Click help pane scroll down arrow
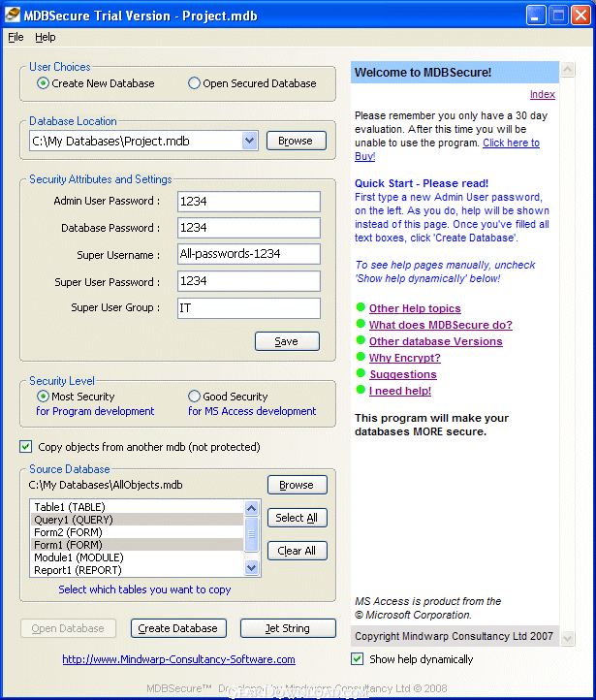 (x=568, y=638)
